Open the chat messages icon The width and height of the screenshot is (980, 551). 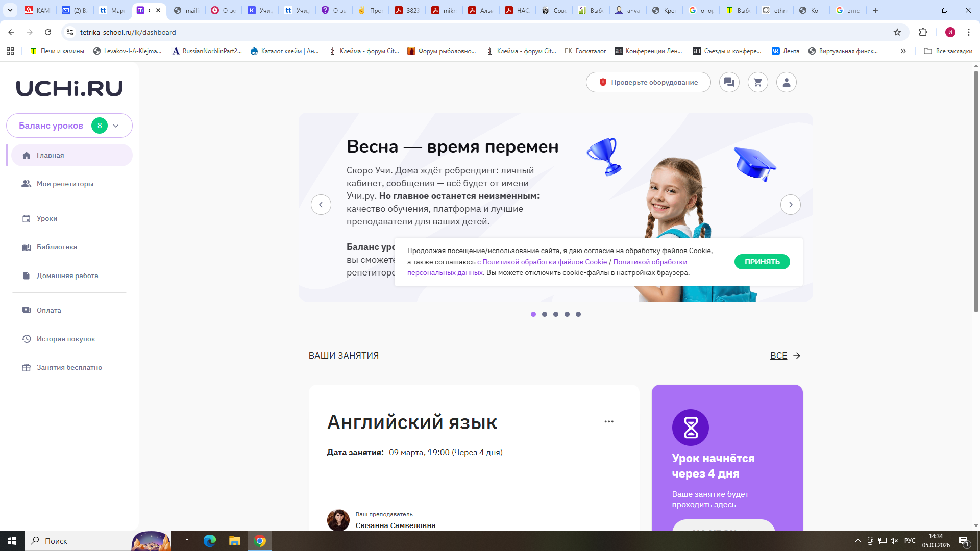tap(729, 82)
